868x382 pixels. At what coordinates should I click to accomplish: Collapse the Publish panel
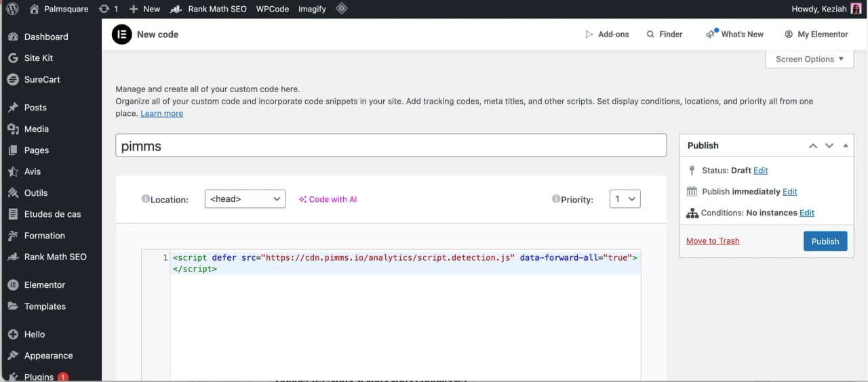[x=845, y=146]
